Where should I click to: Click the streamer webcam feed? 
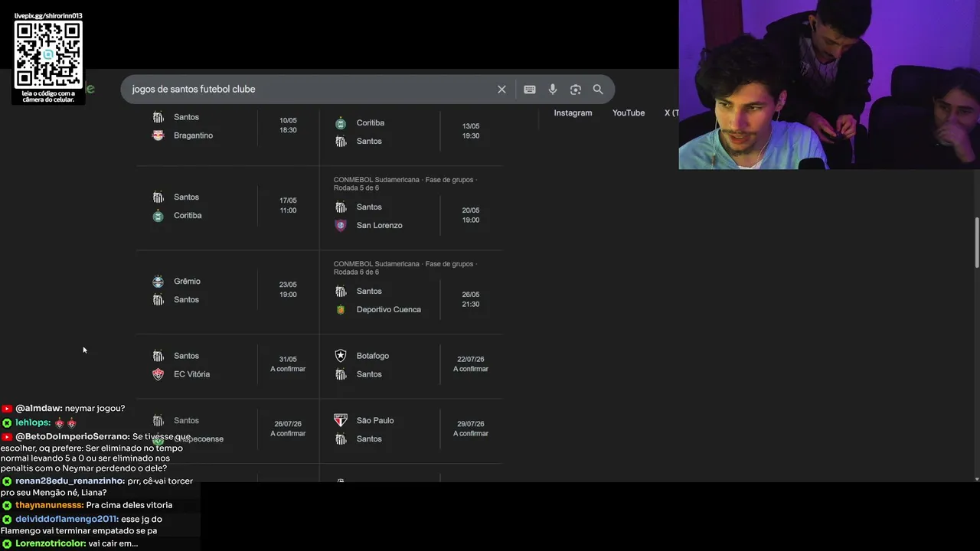pos(829,84)
